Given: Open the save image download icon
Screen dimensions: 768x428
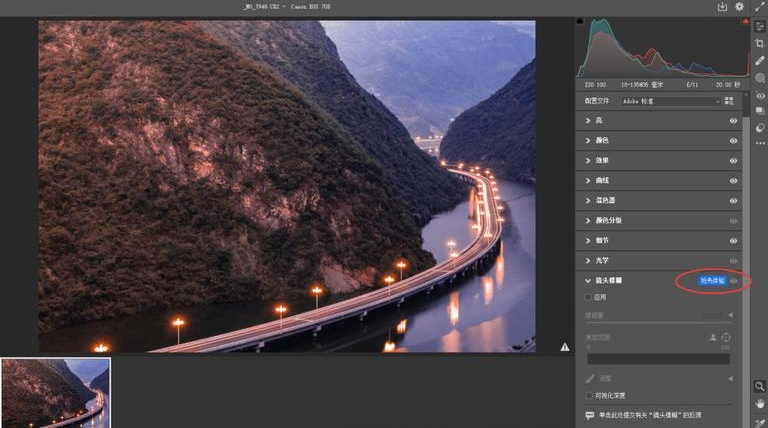Looking at the screenshot, I should [x=722, y=6].
